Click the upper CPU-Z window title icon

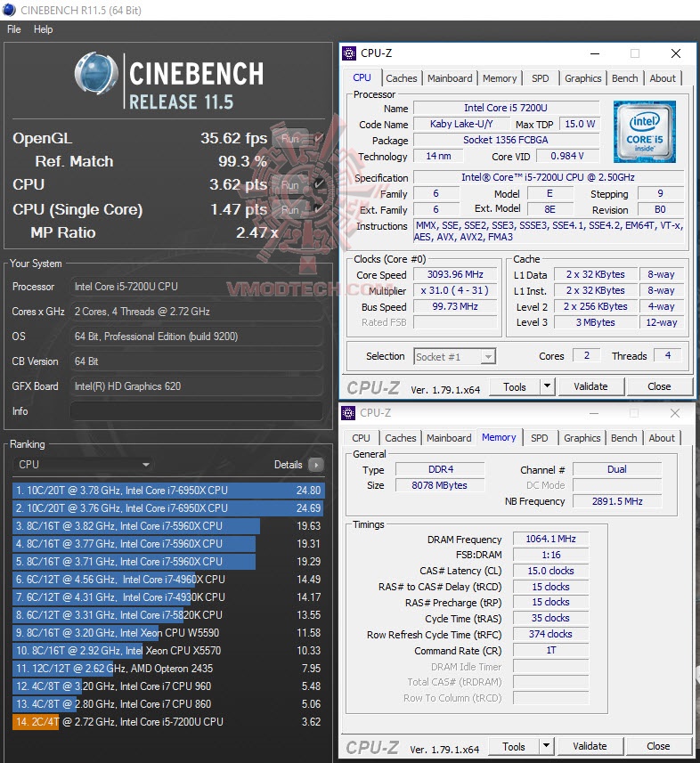(x=349, y=53)
